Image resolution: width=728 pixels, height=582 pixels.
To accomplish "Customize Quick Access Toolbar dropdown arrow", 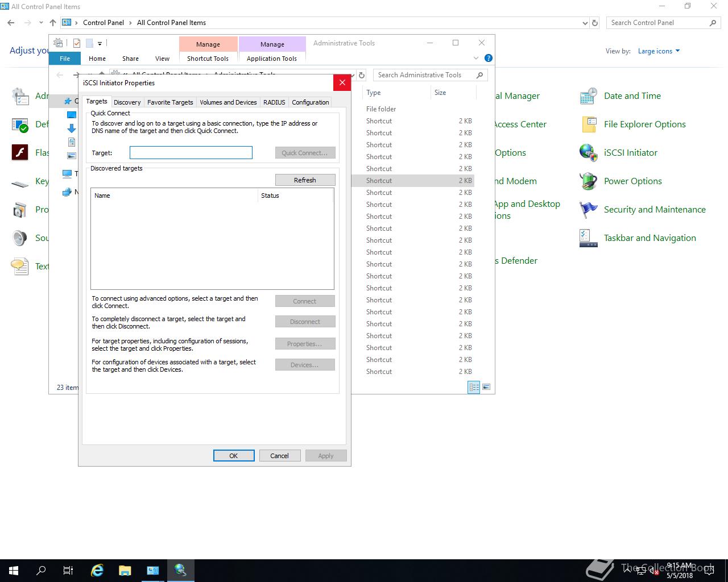I will 100,44.
